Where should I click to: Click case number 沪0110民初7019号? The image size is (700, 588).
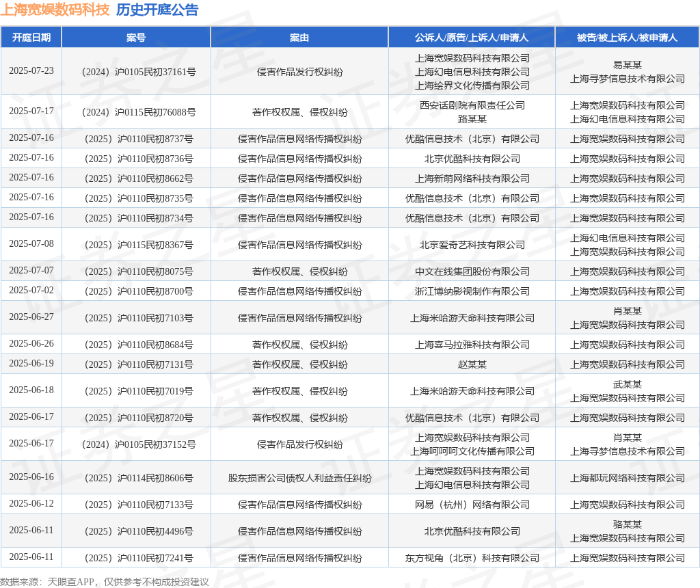tap(155, 391)
